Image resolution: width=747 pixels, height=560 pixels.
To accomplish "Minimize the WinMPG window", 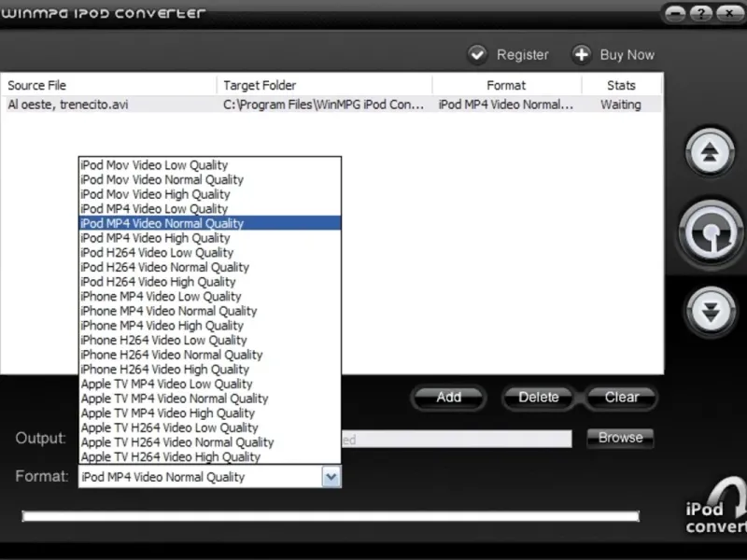I will (674, 13).
